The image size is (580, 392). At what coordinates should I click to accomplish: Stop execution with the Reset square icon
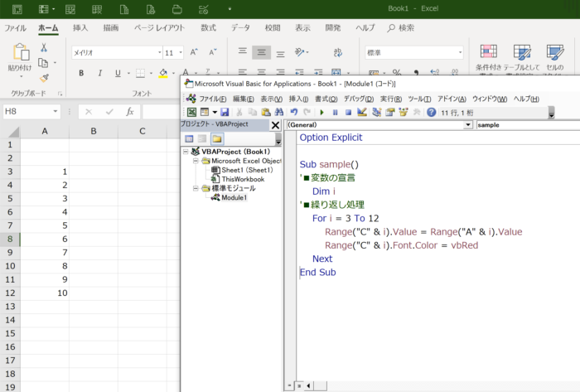pyautogui.click(x=348, y=112)
